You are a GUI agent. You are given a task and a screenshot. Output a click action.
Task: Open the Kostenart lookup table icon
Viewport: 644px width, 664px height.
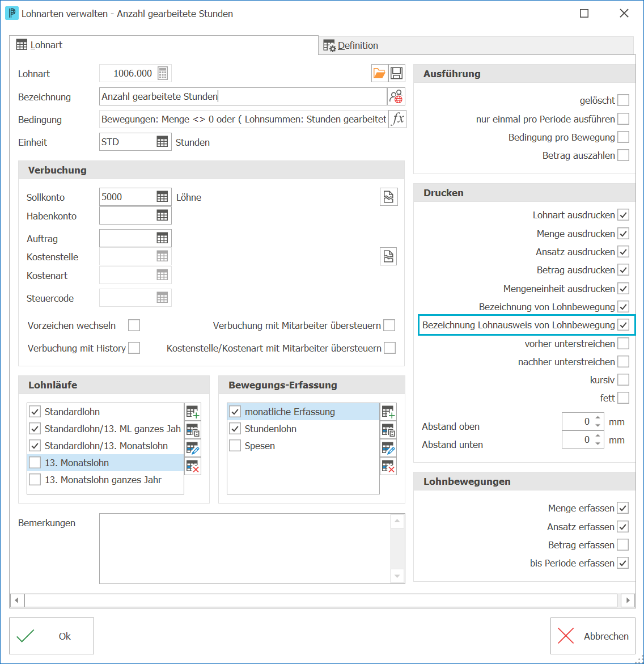coord(162,275)
